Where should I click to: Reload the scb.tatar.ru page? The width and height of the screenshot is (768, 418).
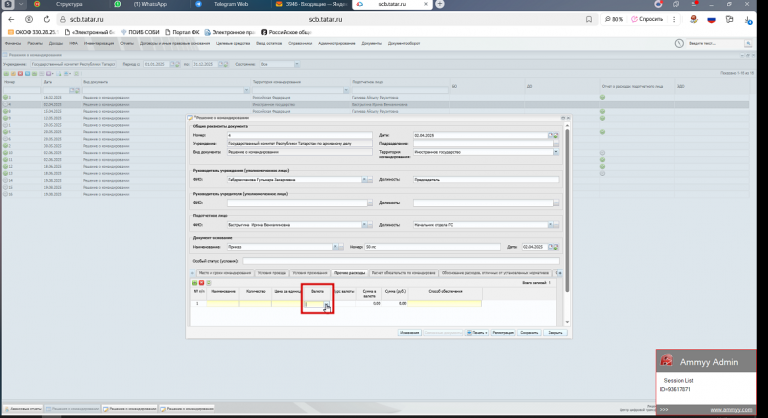pyautogui.click(x=47, y=20)
